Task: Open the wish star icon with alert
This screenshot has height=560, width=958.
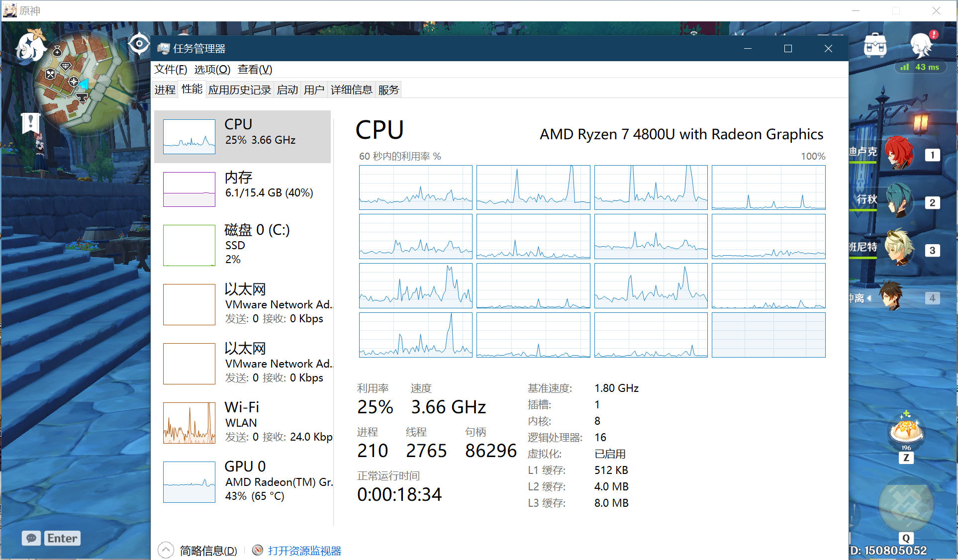Action: (923, 44)
